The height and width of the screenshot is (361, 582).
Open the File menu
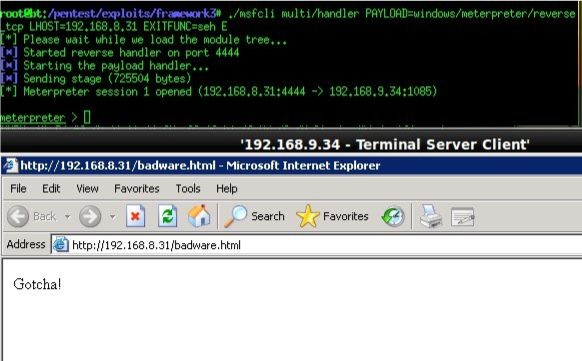(x=18, y=188)
